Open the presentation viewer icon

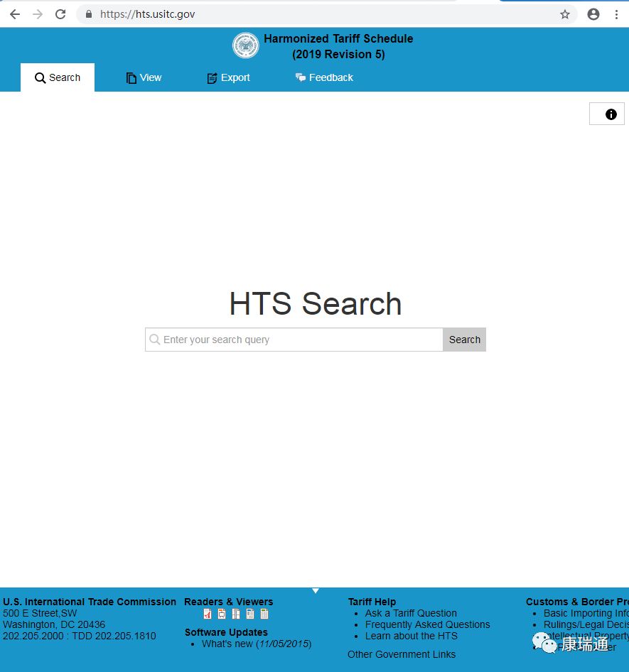(x=222, y=614)
